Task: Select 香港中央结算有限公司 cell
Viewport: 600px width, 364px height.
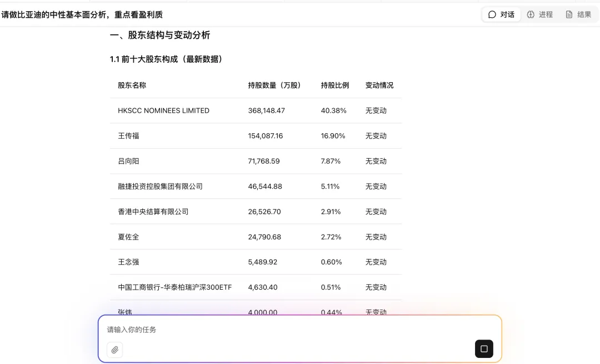Action: [x=153, y=211]
